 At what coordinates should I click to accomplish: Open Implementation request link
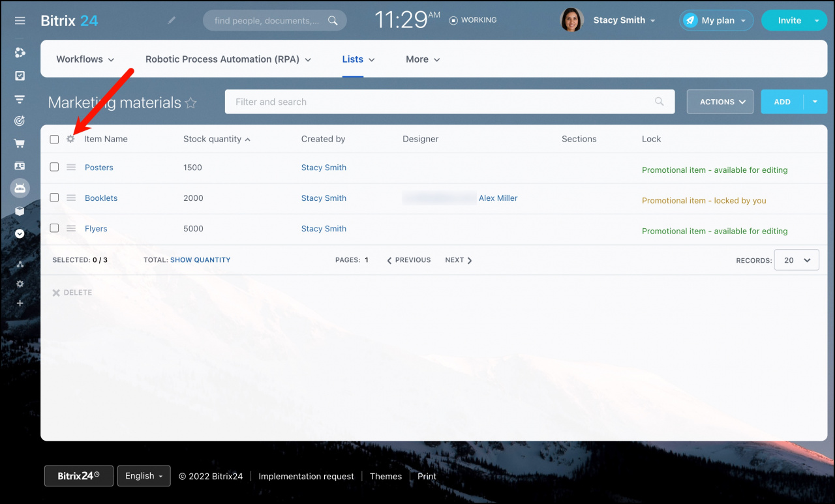(x=306, y=477)
